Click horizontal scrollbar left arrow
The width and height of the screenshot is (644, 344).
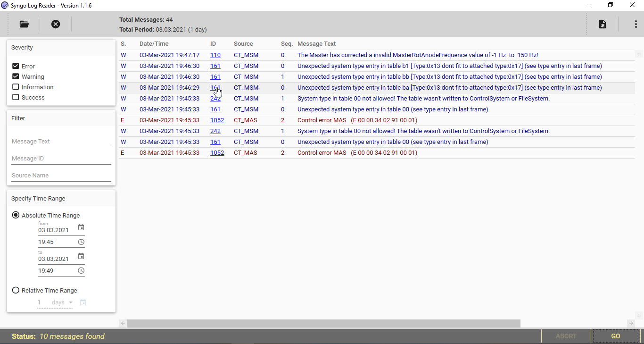pyautogui.click(x=123, y=323)
